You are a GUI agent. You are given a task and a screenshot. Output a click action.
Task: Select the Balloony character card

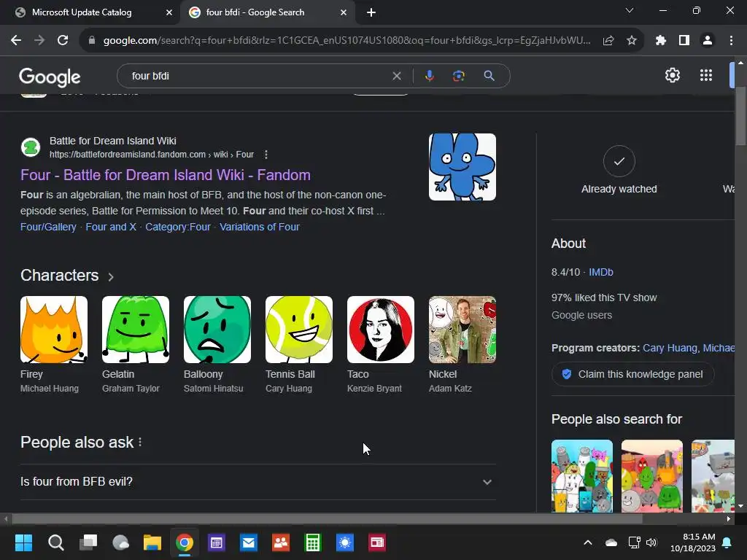coord(217,345)
